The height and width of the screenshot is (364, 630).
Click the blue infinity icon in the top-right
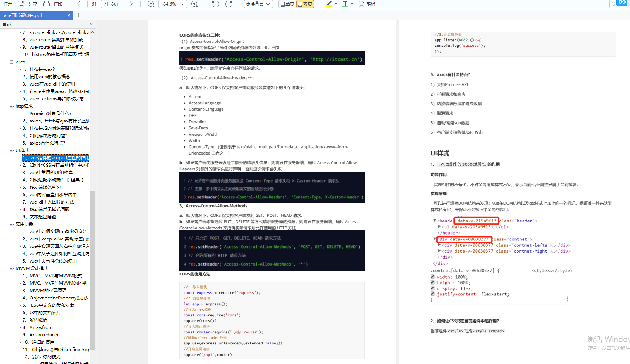click(623, 3)
